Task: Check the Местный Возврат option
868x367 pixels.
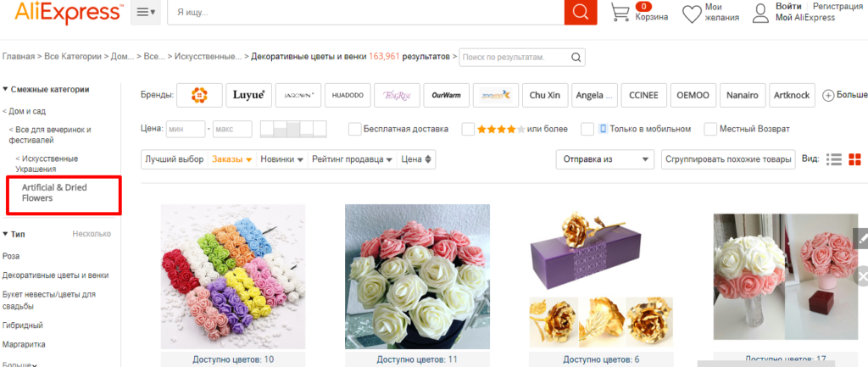Action: (x=710, y=130)
